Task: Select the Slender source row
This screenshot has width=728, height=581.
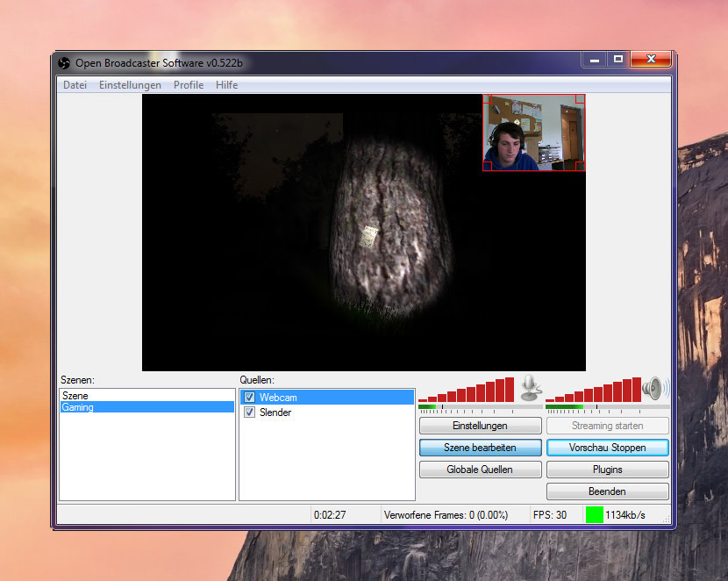Action: [x=327, y=412]
